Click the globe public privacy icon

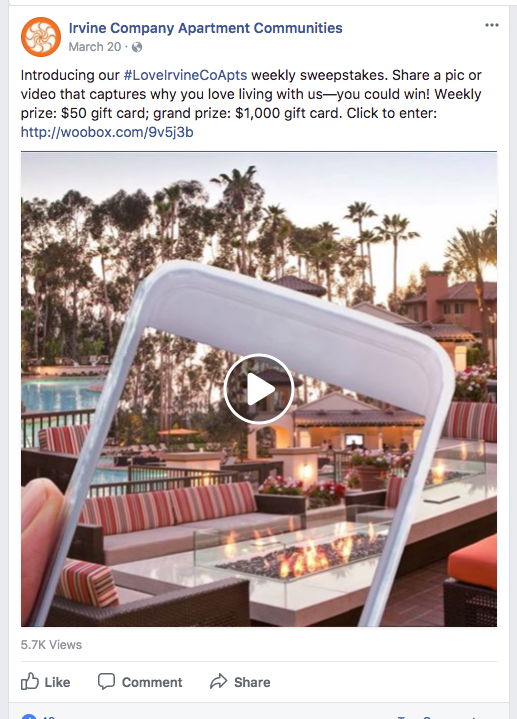coord(137,47)
